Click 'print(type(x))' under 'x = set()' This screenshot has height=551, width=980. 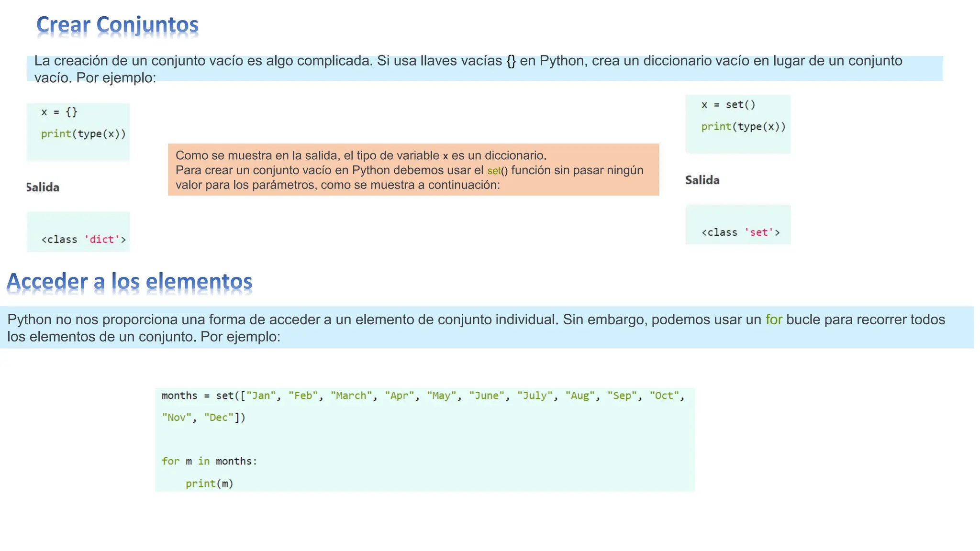point(744,127)
